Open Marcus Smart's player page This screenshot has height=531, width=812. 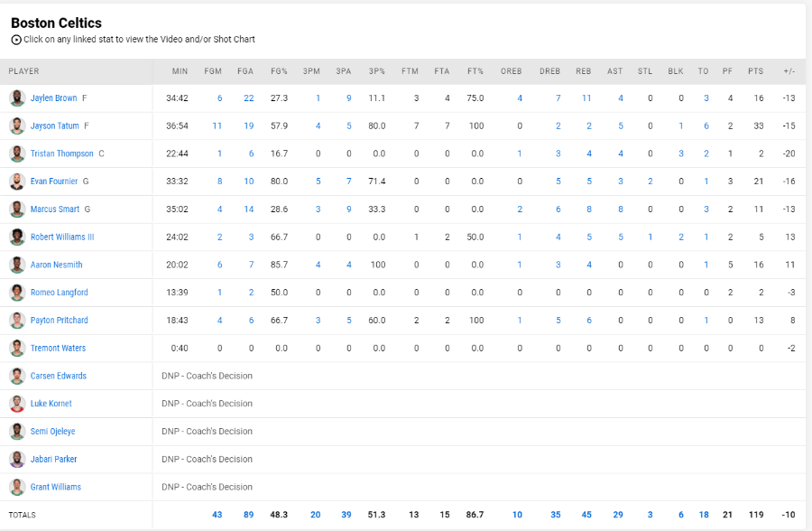coord(55,210)
